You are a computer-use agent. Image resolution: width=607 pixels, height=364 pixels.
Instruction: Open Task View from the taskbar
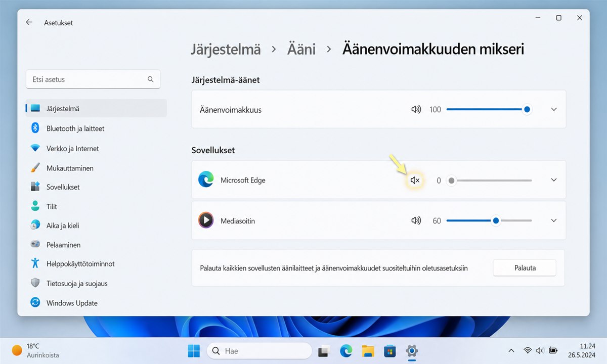pyautogui.click(x=324, y=350)
